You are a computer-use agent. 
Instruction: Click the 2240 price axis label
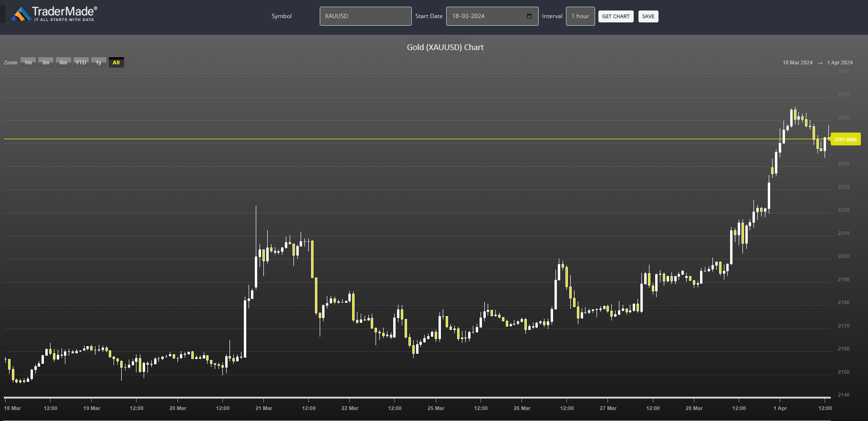844,164
